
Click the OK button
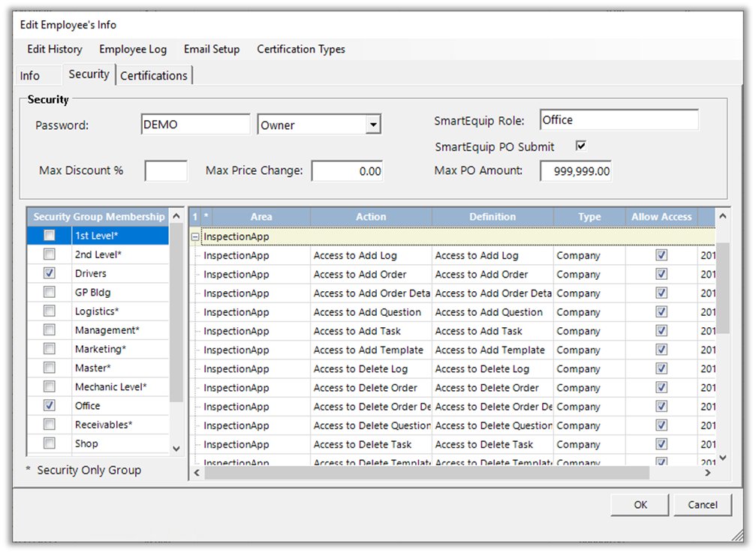click(640, 505)
